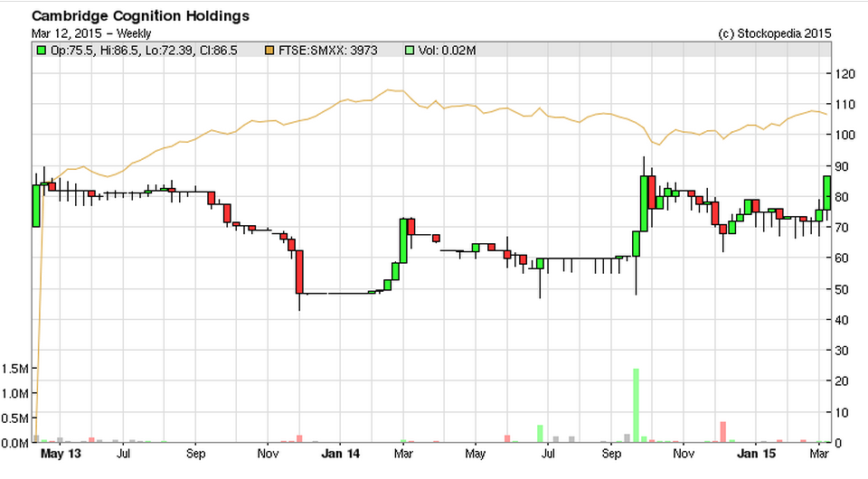Click the '50' price axis label

pos(842,289)
